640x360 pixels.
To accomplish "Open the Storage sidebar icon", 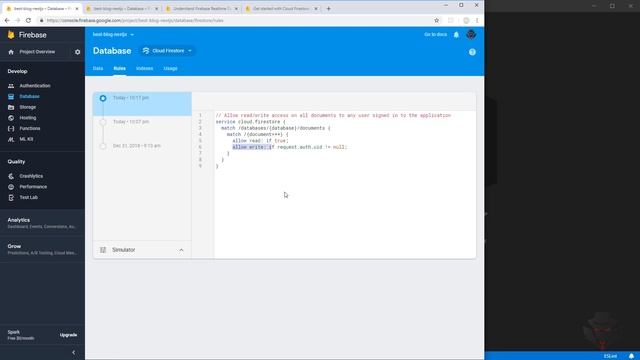I will pyautogui.click(x=11, y=107).
